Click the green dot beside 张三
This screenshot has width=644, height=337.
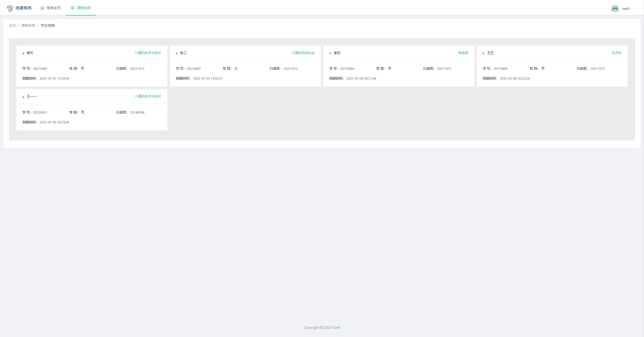[x=177, y=53]
